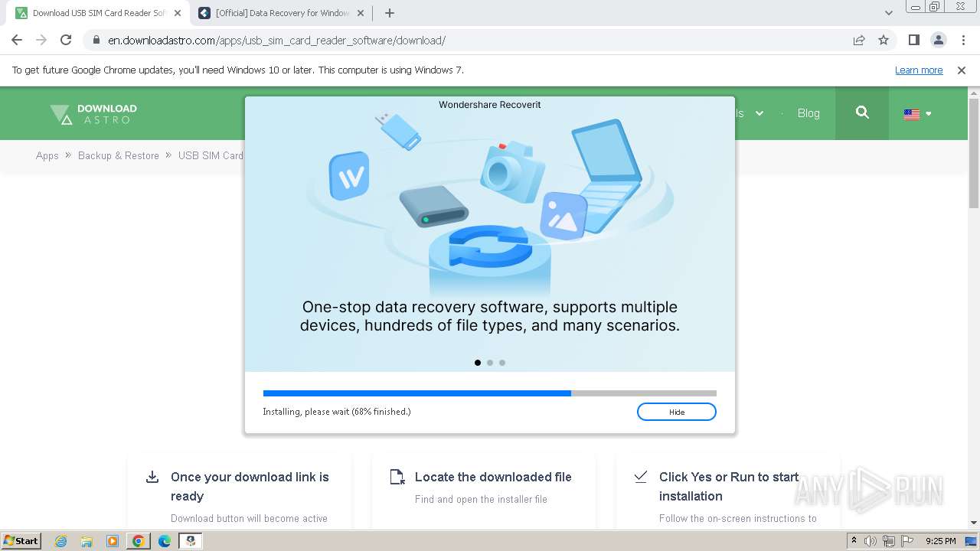Open Learn more link about Chrome updates

(x=919, y=70)
